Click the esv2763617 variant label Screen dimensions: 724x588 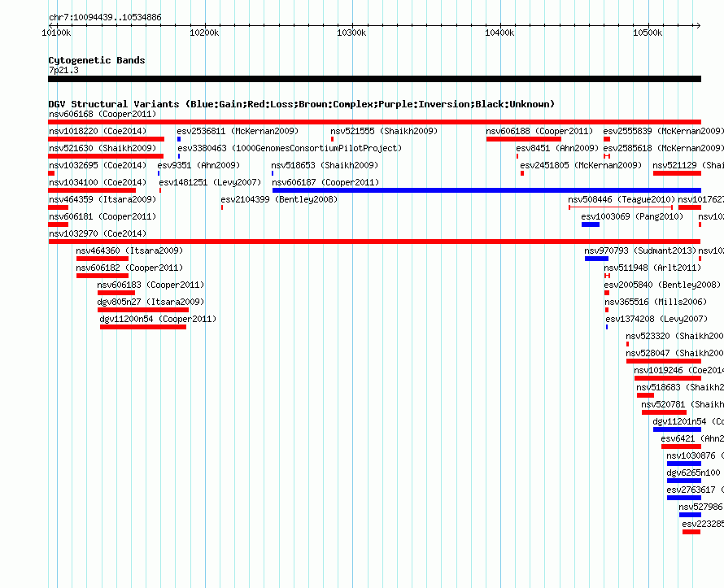(695, 490)
